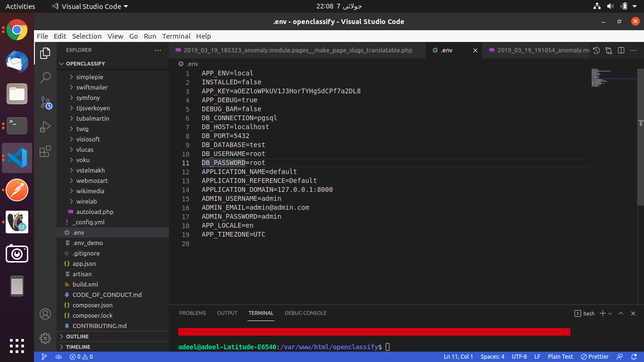Switch to the PROBLEMS tab
The height and width of the screenshot is (362, 644).
(x=192, y=313)
